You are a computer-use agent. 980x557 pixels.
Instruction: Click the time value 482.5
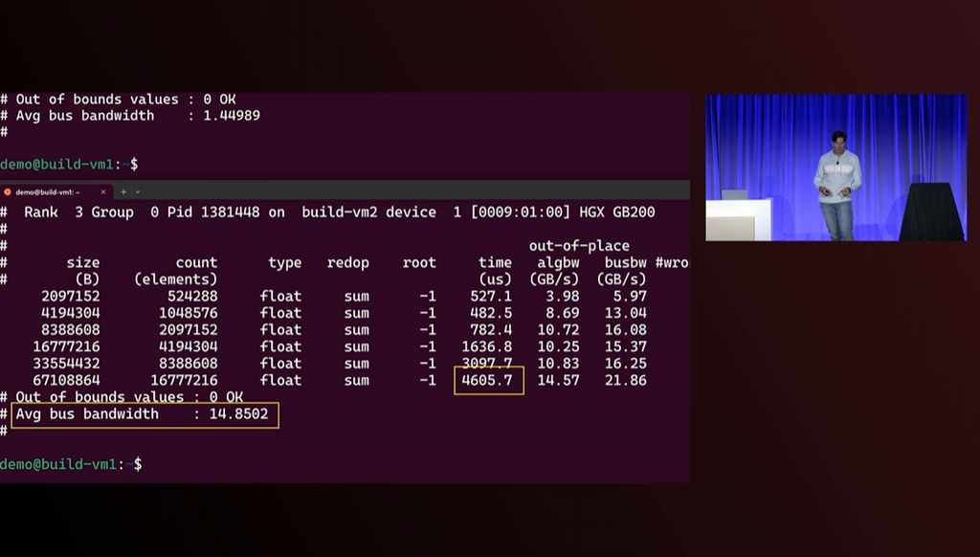pyautogui.click(x=491, y=313)
